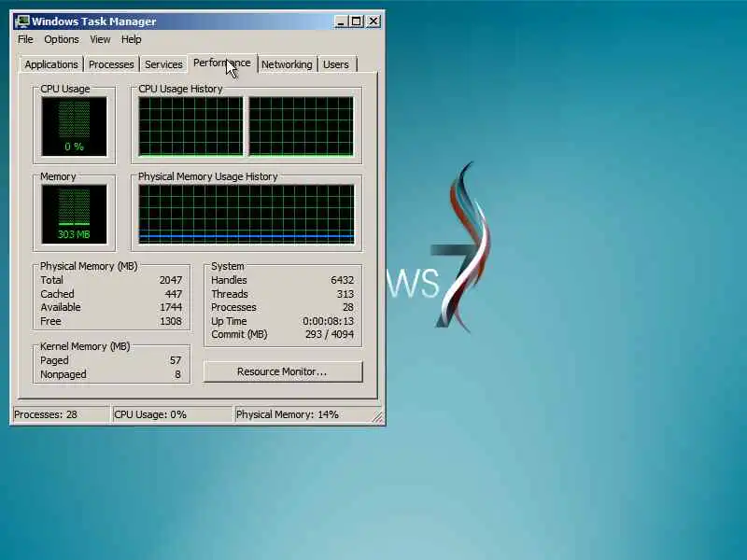Minimize the Task Manager window
Image resolution: width=747 pixels, height=560 pixels.
point(340,21)
